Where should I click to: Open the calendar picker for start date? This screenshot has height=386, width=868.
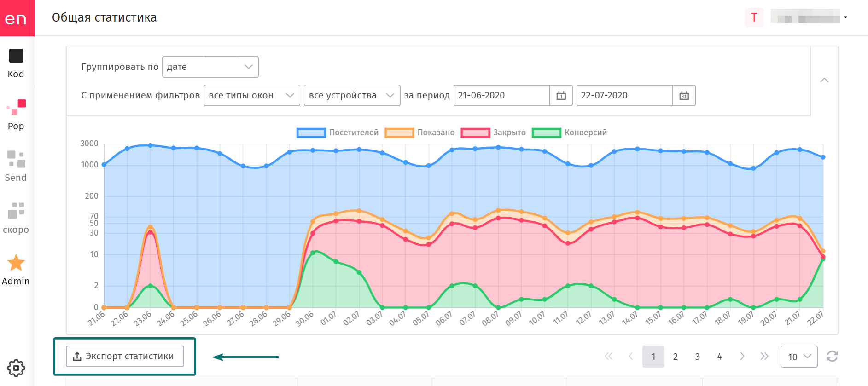[x=561, y=96]
